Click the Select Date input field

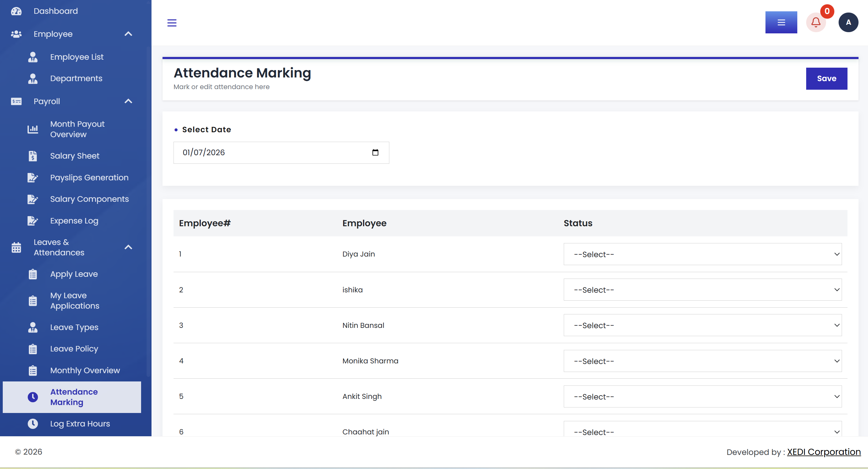(x=281, y=153)
